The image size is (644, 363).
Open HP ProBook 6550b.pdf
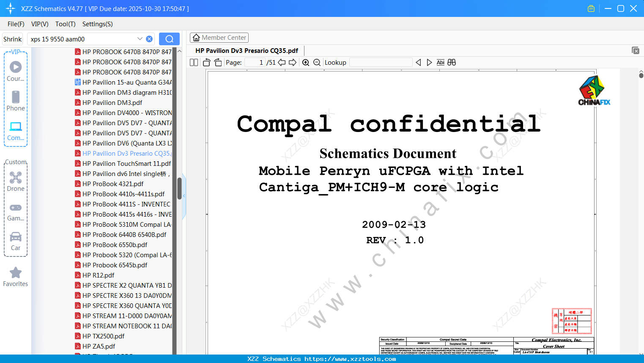click(111, 245)
